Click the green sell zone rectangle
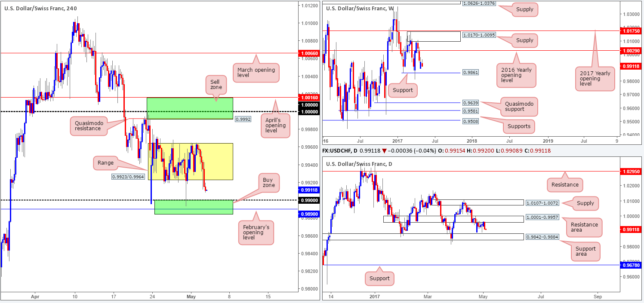The height and width of the screenshot is (303, 644). pos(190,108)
